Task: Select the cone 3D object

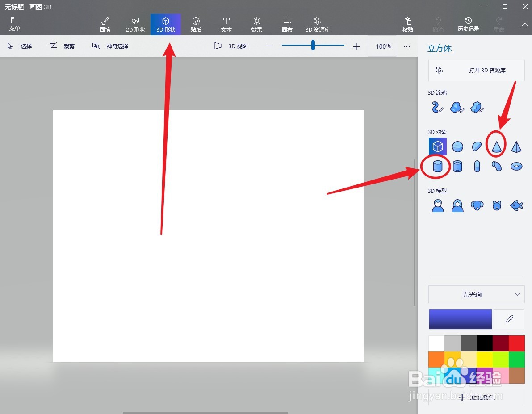Action: (x=496, y=146)
